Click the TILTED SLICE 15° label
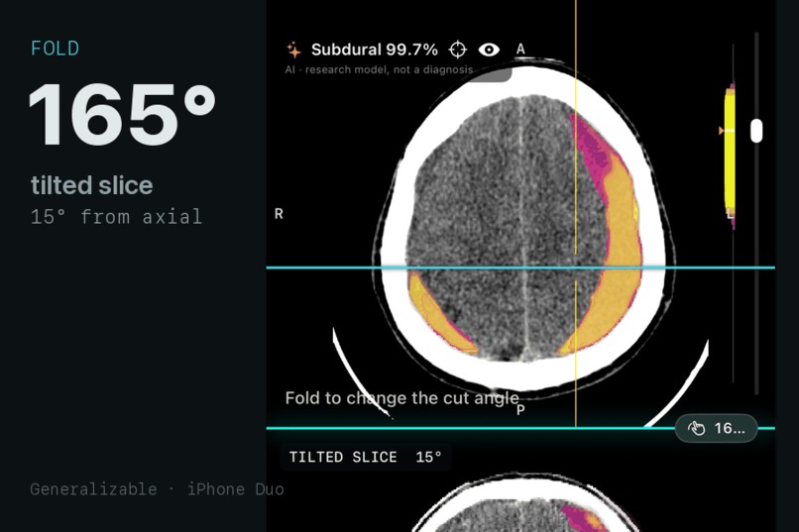 point(366,457)
